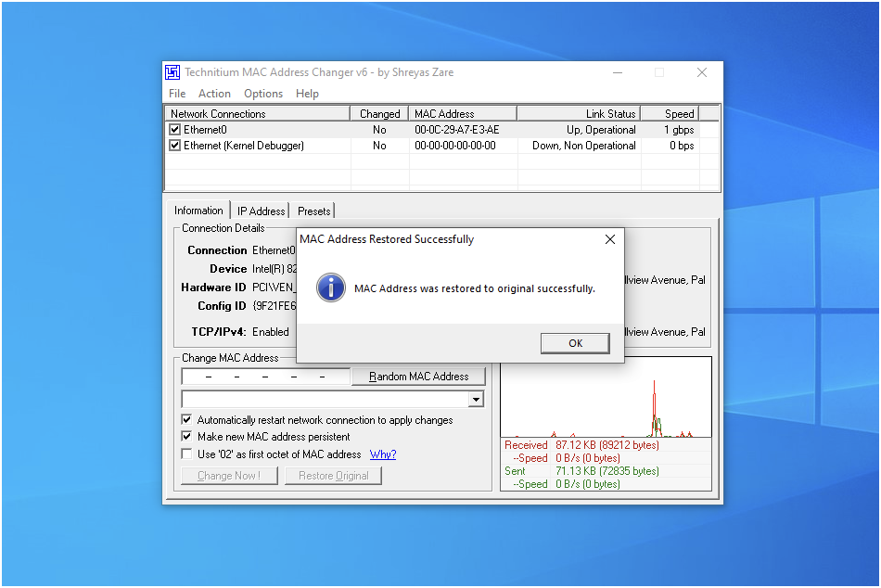Viewport: 881px width, 588px height.
Task: Sort by Link Status column header
Action: (579, 113)
